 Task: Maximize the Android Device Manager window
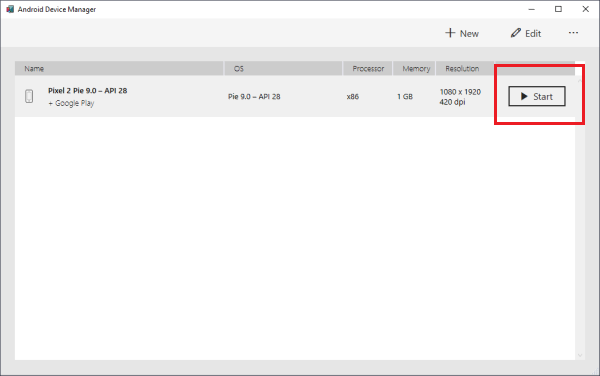click(558, 9)
